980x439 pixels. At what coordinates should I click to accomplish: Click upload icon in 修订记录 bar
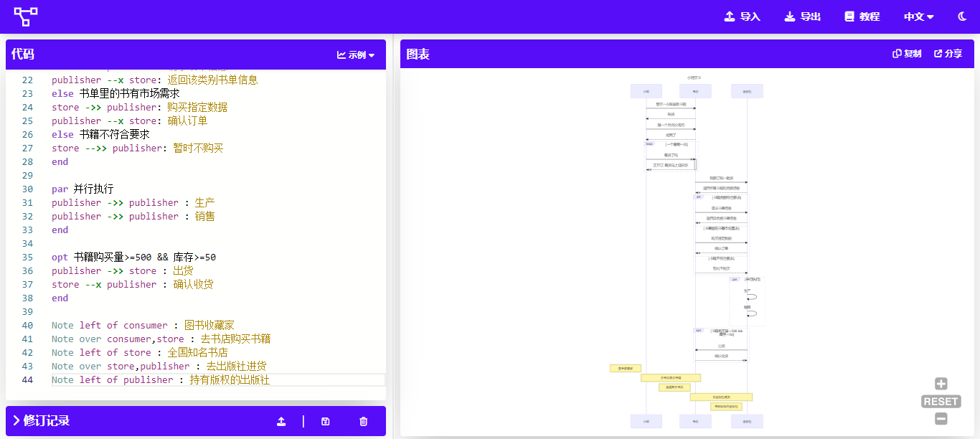[281, 422]
